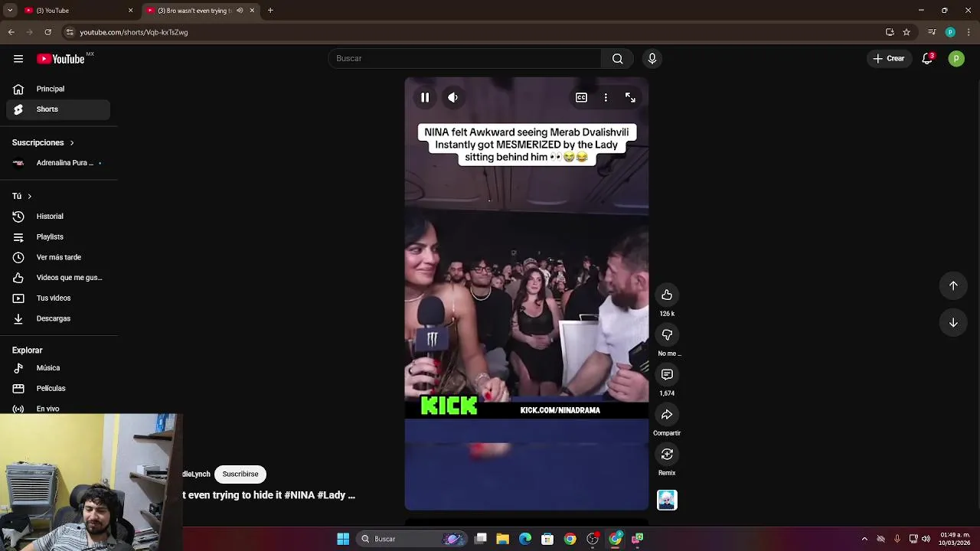The width and height of the screenshot is (980, 551).
Task: Open Playlists in sidebar
Action: coord(58,237)
